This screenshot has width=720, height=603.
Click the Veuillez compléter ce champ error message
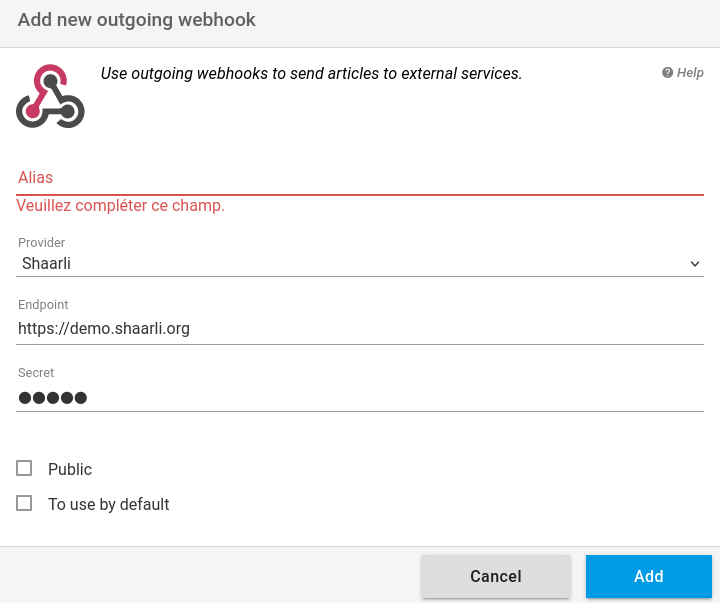point(120,206)
